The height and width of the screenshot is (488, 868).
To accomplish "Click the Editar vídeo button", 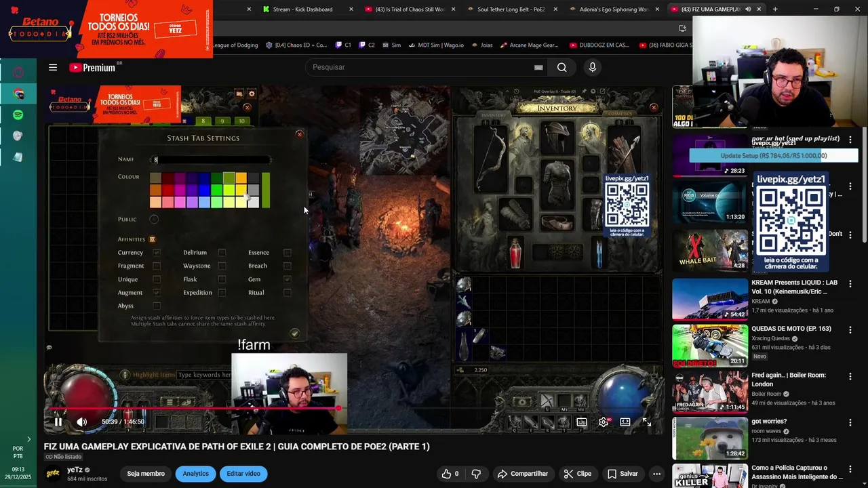I will 243,474.
